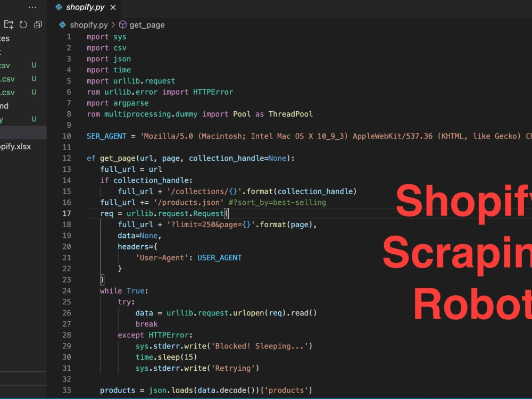Click 'SER_AGENT' variable on line 10
532x399 pixels.
(x=106, y=136)
